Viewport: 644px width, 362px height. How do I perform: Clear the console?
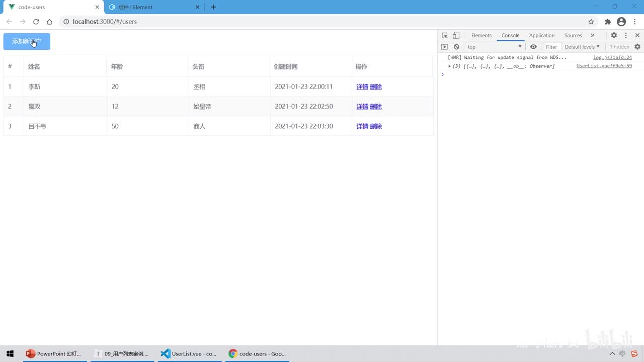tap(456, 47)
